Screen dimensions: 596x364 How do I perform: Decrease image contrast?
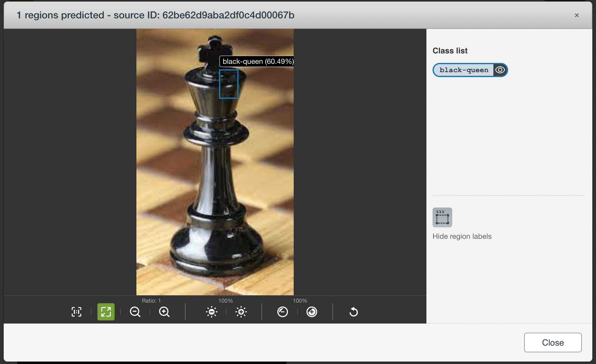pos(282,312)
